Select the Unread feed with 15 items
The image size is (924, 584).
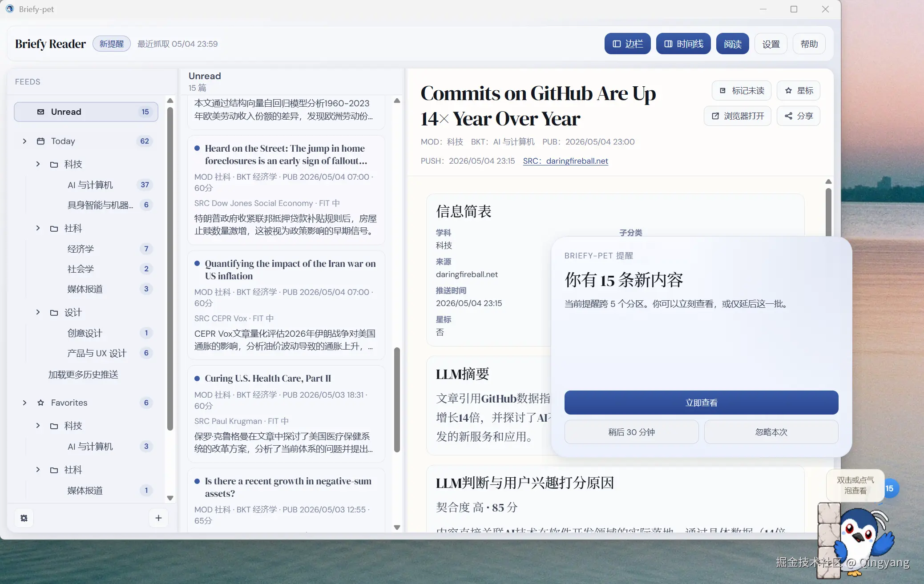tap(86, 112)
